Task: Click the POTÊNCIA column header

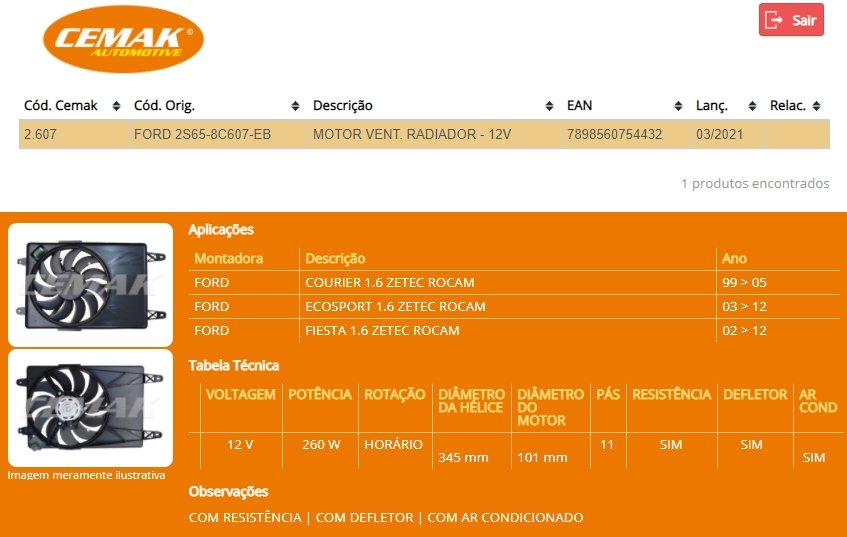Action: coord(320,394)
